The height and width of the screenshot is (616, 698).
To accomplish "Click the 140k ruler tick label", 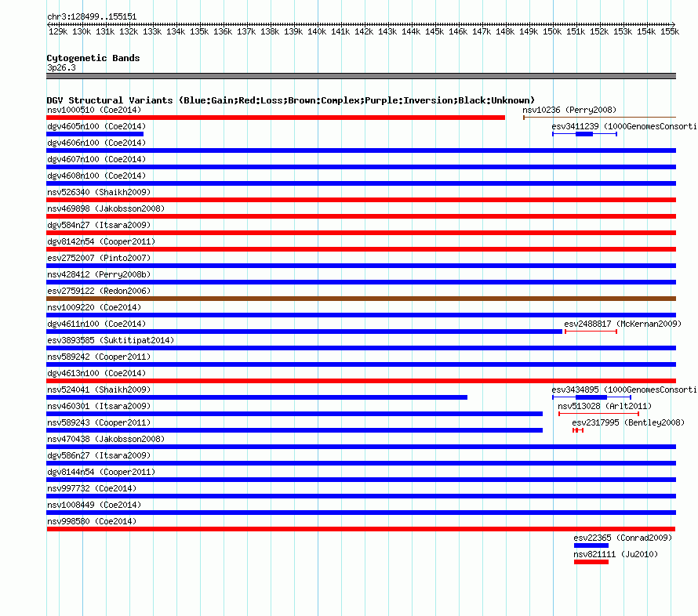I will pyautogui.click(x=317, y=31).
